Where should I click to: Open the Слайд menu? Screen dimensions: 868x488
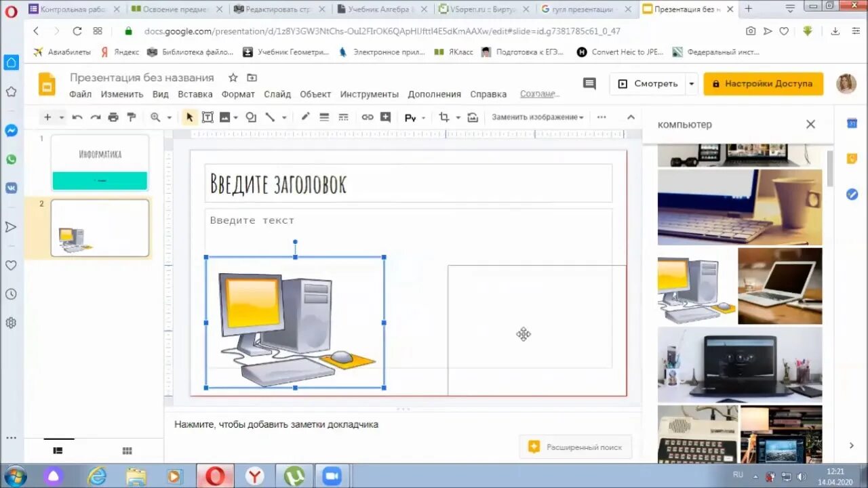(277, 94)
